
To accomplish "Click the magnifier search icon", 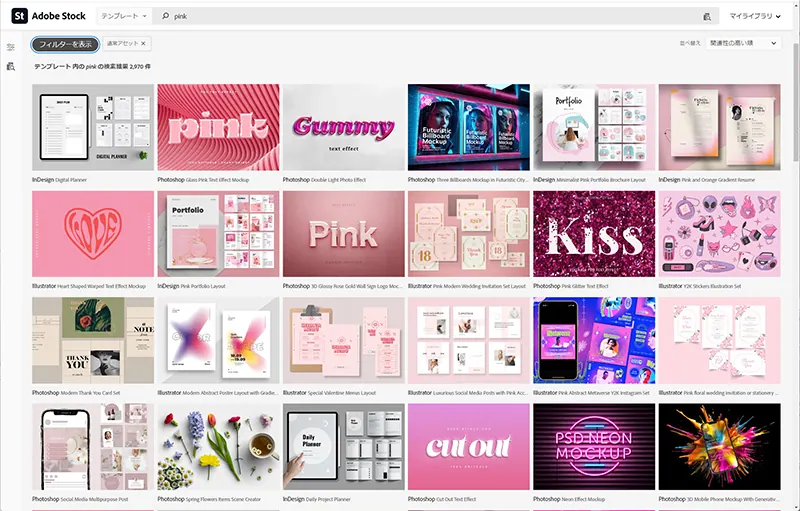I will (165, 16).
